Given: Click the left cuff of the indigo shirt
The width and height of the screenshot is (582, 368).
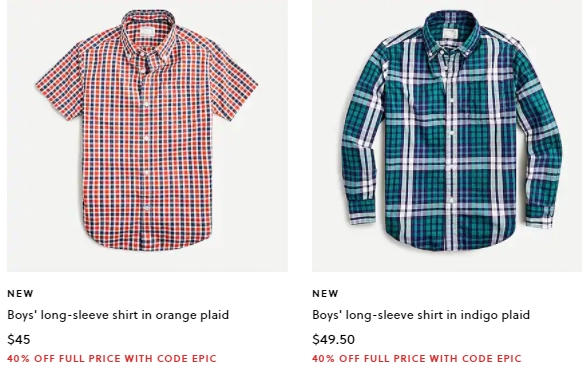Looking at the screenshot, I should 363,214.
